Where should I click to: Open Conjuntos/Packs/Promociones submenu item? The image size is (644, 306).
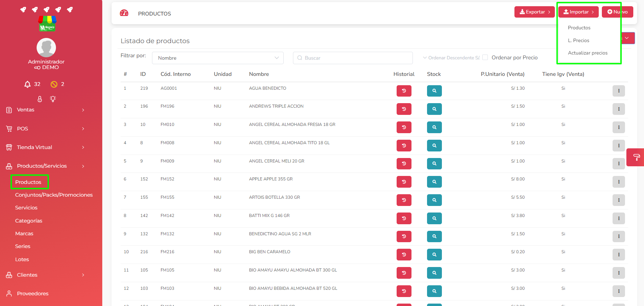point(54,195)
